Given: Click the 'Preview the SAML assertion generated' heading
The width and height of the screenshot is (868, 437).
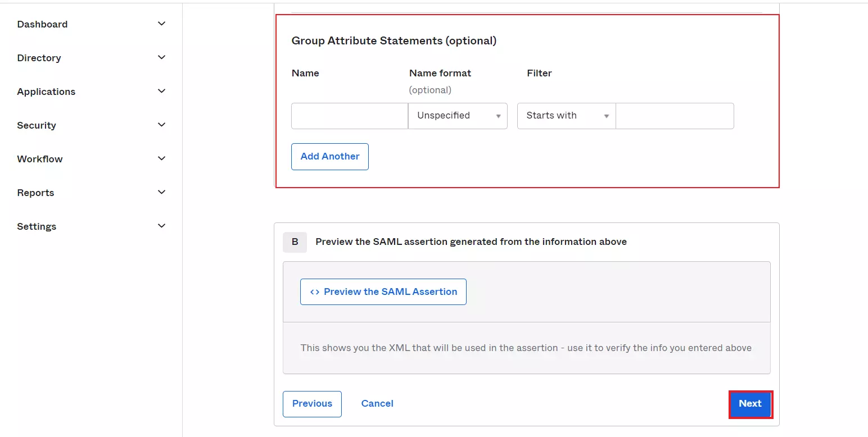Looking at the screenshot, I should [471, 242].
